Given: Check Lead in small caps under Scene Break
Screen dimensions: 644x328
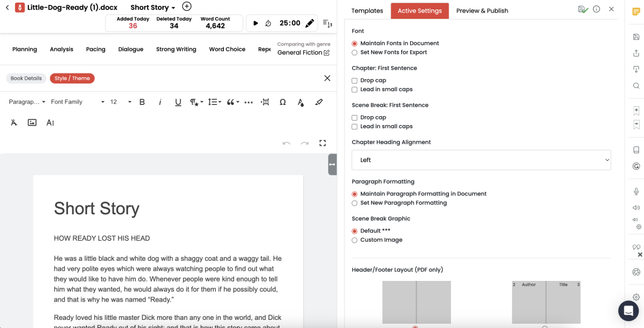Looking at the screenshot, I should [x=355, y=126].
